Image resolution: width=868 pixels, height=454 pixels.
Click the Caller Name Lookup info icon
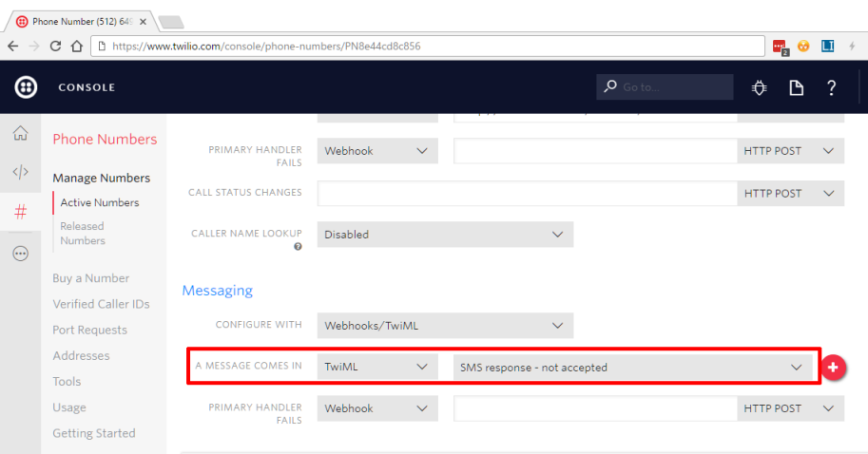[x=298, y=247]
